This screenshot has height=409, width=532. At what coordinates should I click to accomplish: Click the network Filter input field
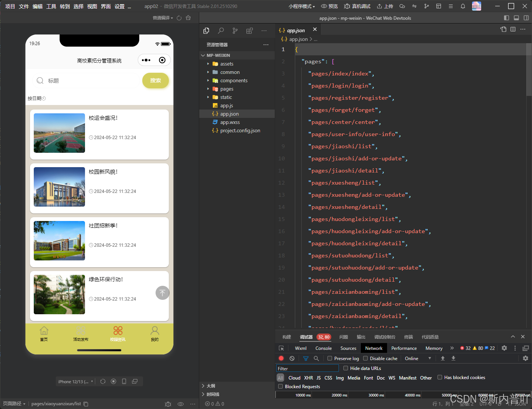click(307, 368)
